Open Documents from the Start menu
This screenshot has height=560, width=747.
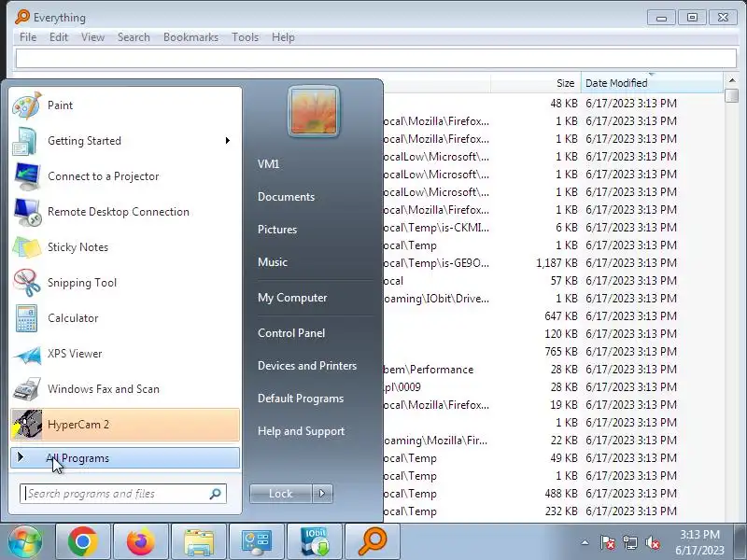click(x=286, y=197)
